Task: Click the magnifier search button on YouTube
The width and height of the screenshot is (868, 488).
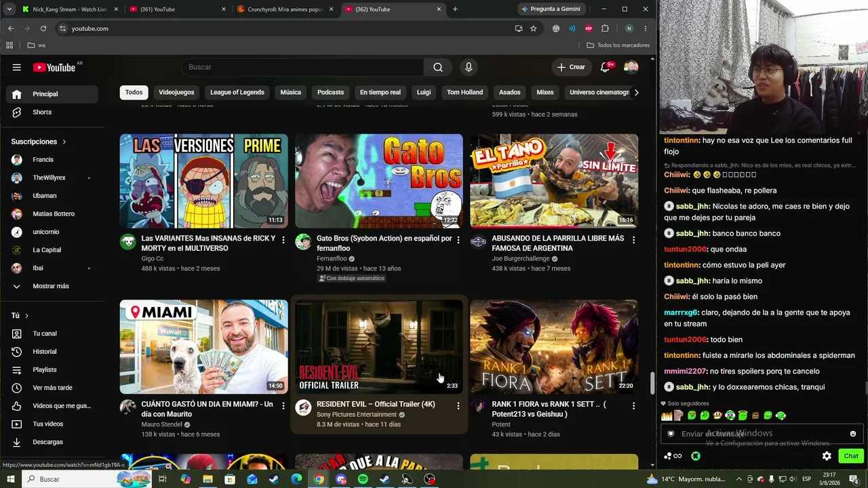Action: (438, 67)
